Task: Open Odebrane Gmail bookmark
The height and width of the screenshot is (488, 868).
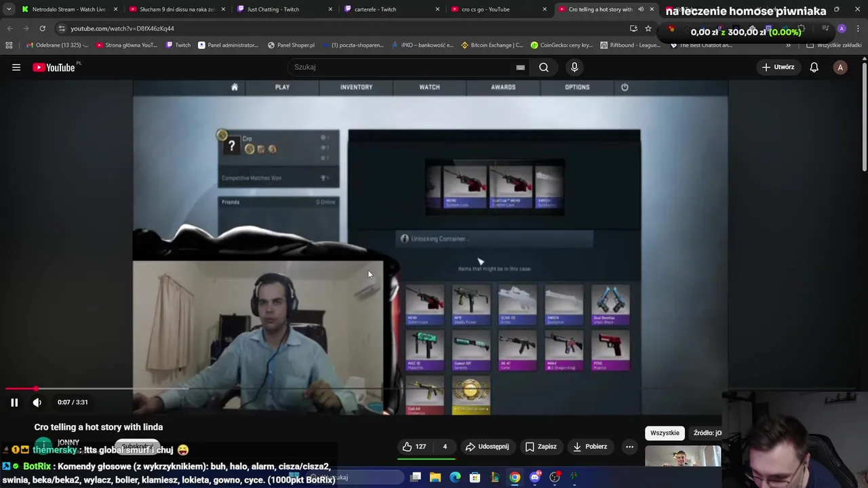Action: tap(57, 45)
